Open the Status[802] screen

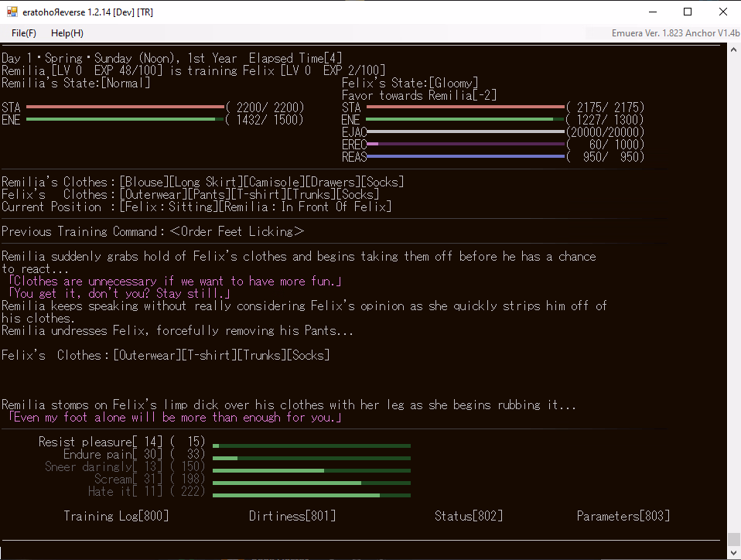point(468,516)
